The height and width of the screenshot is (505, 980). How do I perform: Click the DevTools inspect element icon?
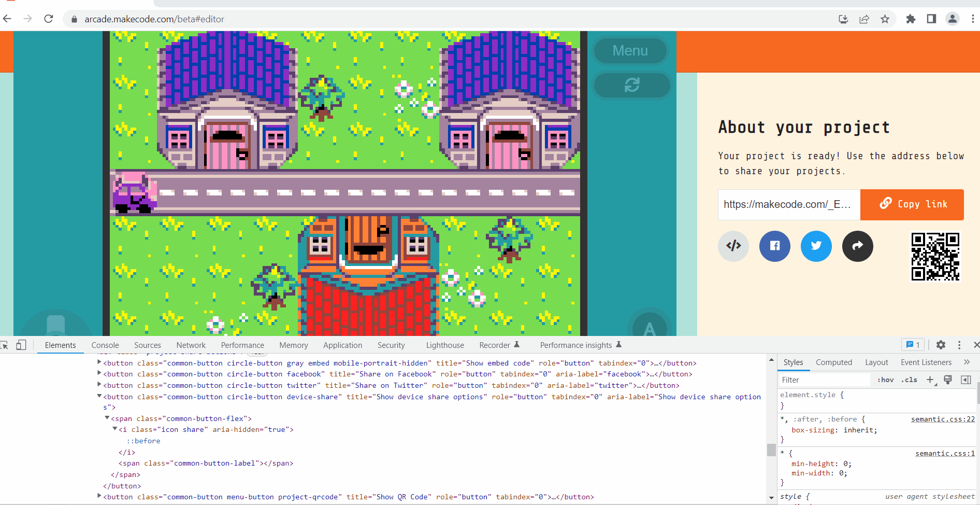tap(5, 345)
